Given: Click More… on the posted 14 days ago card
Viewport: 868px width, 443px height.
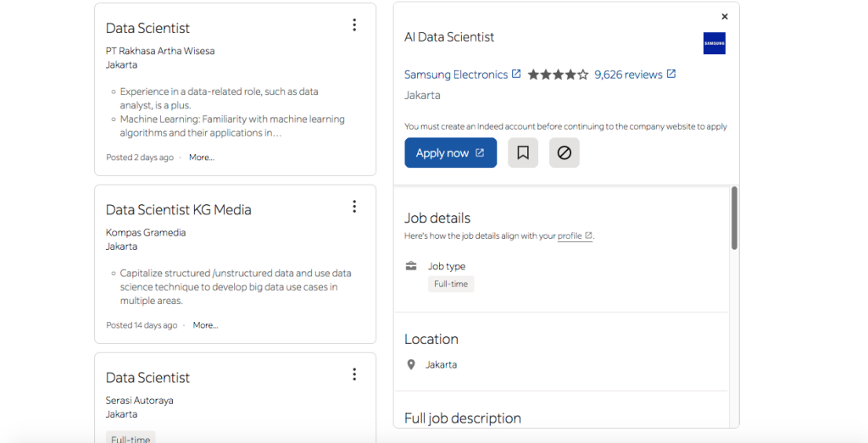Looking at the screenshot, I should (205, 325).
